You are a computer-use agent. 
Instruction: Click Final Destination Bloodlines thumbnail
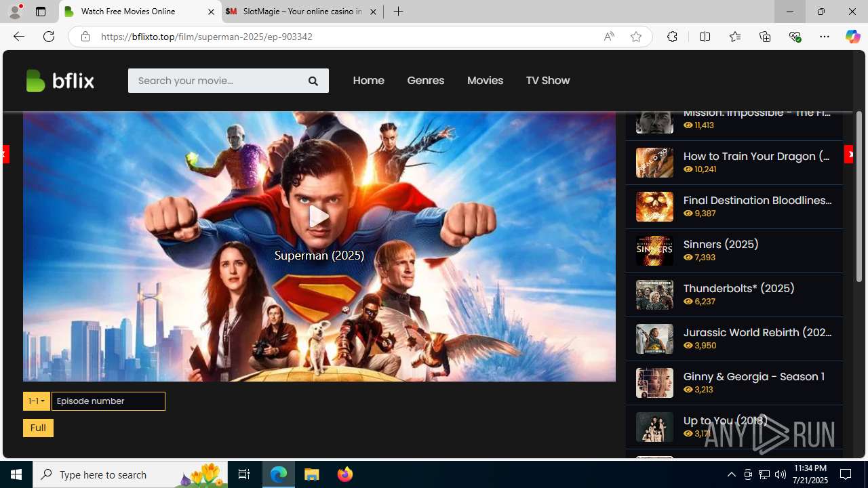point(654,207)
